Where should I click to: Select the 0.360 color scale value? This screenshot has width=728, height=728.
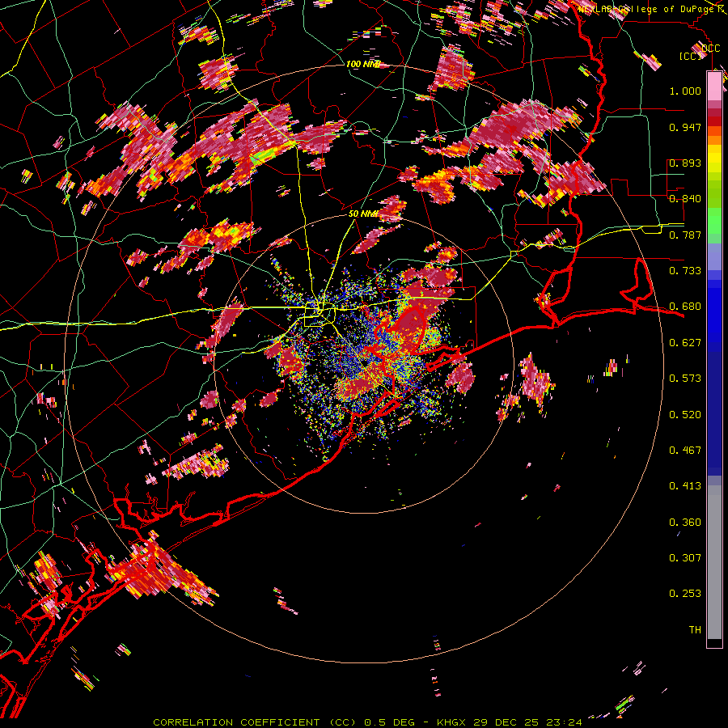(685, 522)
